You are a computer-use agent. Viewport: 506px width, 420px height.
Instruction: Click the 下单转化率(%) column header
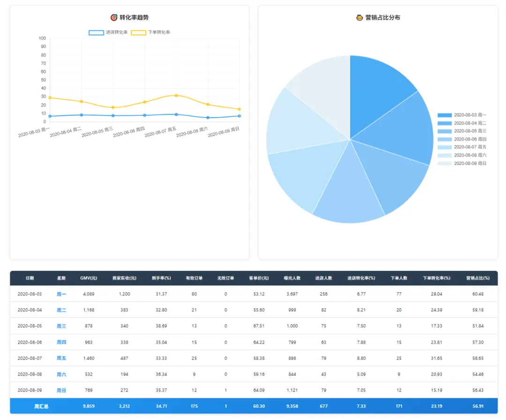pyautogui.click(x=437, y=278)
